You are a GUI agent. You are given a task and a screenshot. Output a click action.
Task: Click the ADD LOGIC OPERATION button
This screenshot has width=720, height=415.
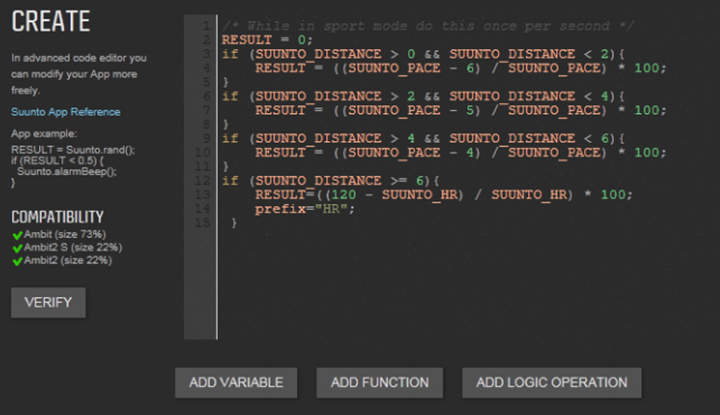(551, 382)
